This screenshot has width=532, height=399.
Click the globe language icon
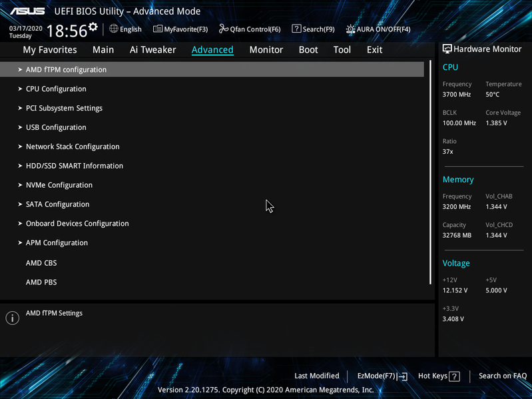tap(114, 29)
